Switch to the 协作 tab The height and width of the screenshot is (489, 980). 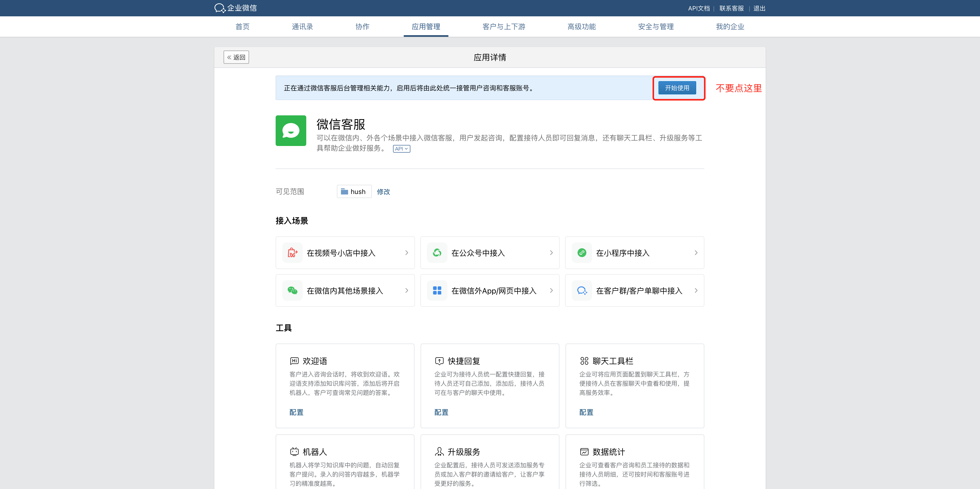(362, 27)
